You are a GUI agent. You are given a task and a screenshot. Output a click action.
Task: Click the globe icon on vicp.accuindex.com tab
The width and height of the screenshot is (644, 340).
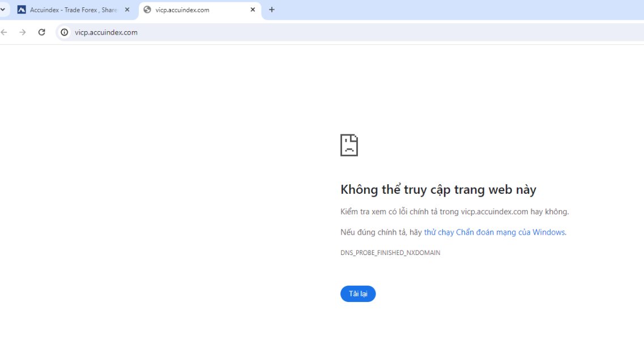pyautogui.click(x=147, y=10)
